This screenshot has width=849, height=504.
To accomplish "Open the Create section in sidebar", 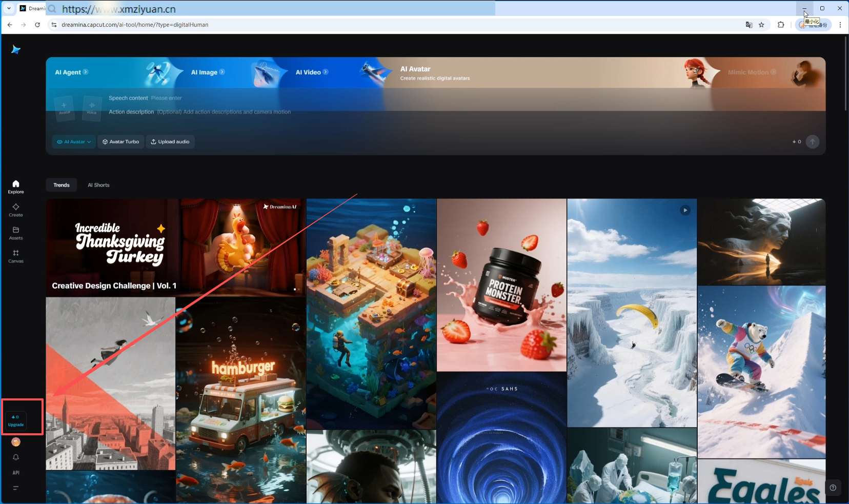I will click(x=16, y=210).
